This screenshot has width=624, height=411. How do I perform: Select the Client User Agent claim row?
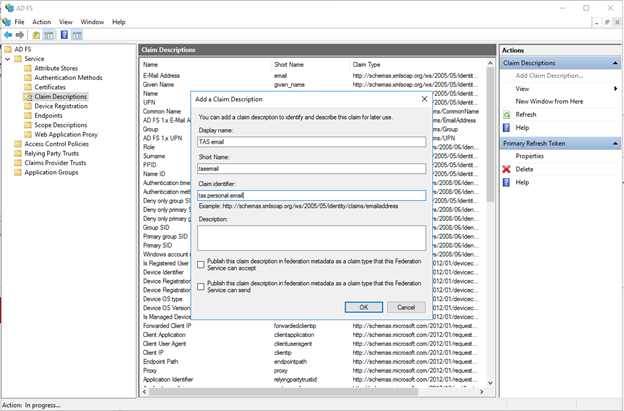[x=310, y=344]
